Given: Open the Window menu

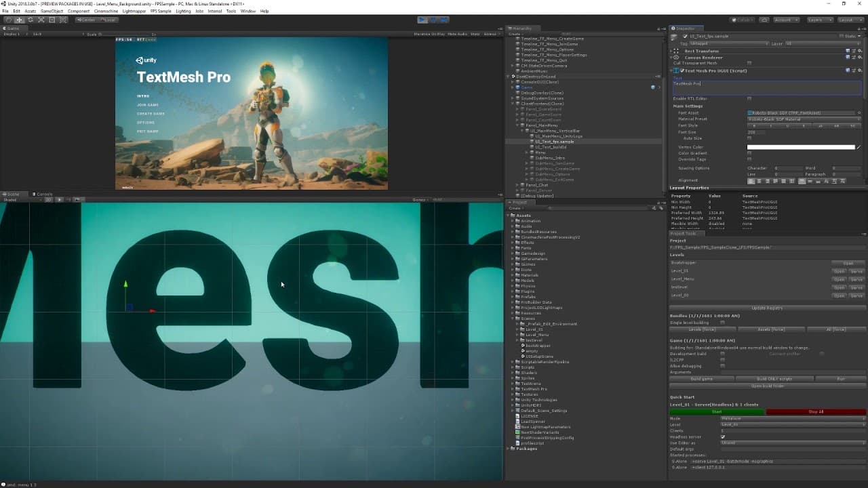Looking at the screenshot, I should click(x=248, y=12).
